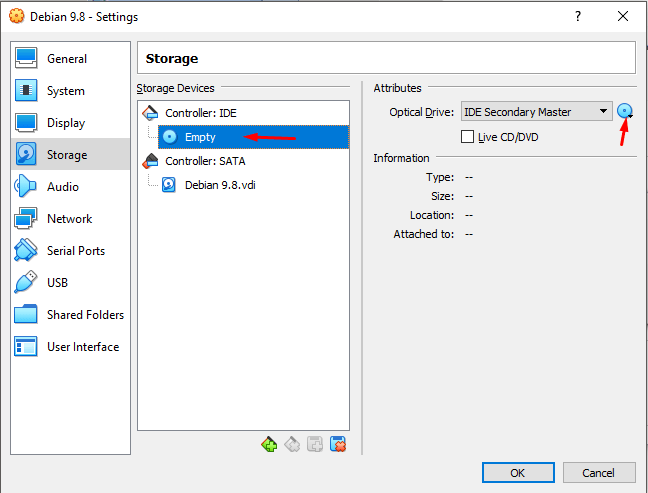Open the Shared Folders settings
Screen dimensions: 648x493
pyautogui.click(x=85, y=315)
